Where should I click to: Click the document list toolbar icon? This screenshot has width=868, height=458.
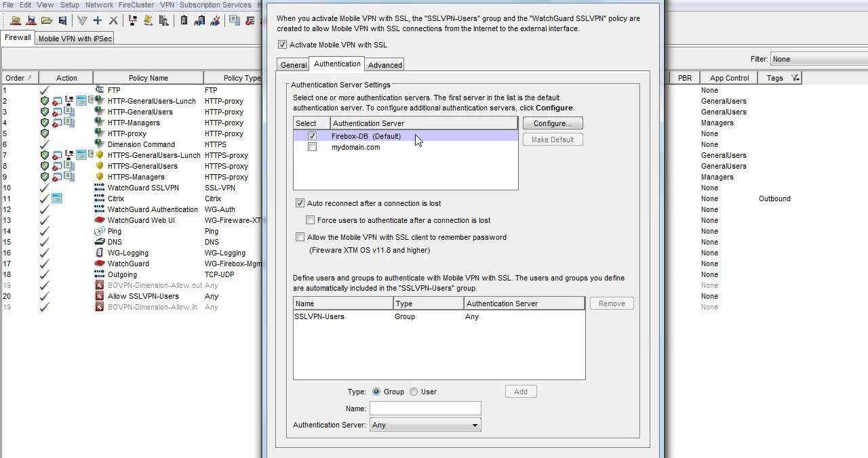tap(234, 21)
